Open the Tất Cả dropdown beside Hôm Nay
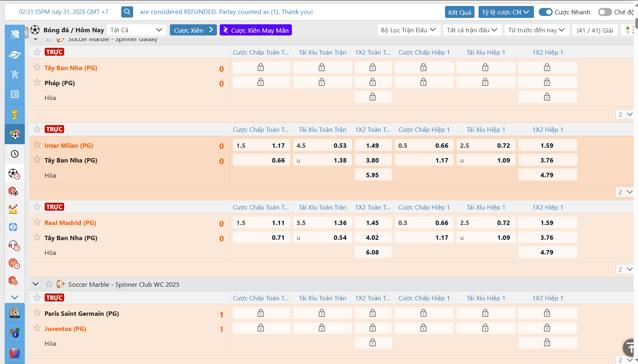This screenshot has width=638, height=364. (x=136, y=30)
